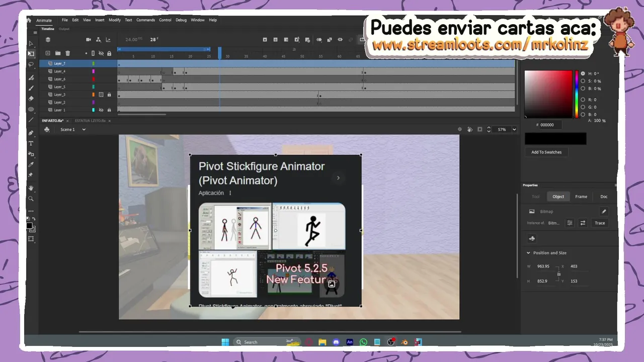Select the Pen tool
Image resolution: width=644 pixels, height=362 pixels.
coord(31,133)
